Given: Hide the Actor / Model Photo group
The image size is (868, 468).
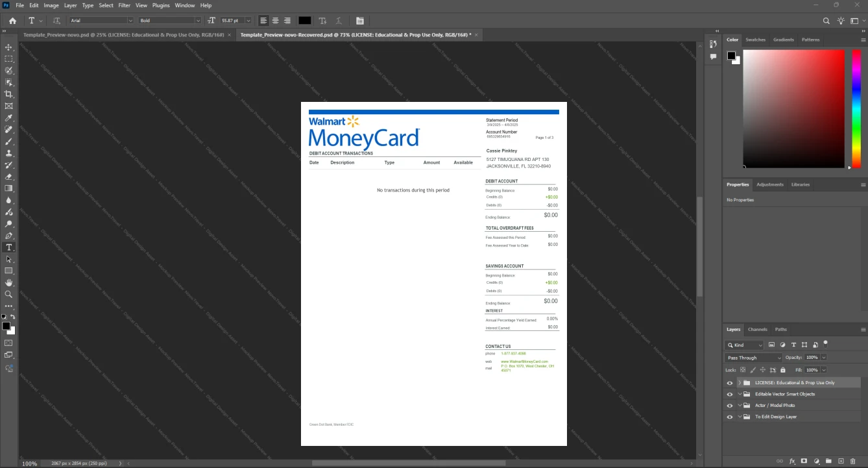Looking at the screenshot, I should 730,406.
